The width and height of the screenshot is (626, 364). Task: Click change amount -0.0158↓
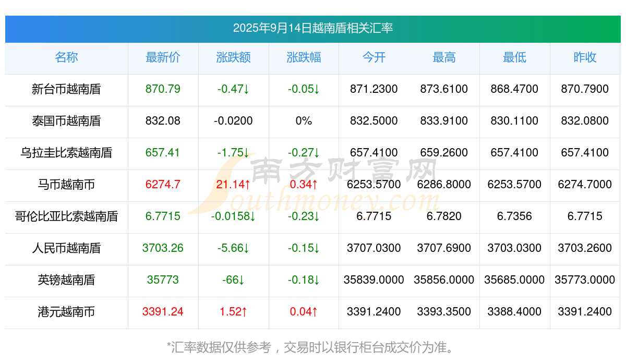233,216
